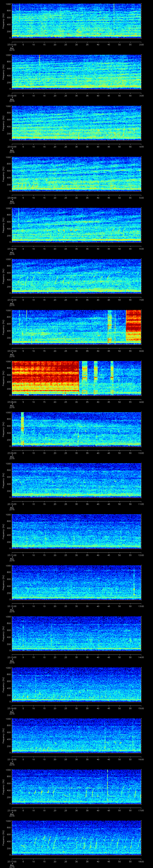Click the '7:00' end time label

141,300
